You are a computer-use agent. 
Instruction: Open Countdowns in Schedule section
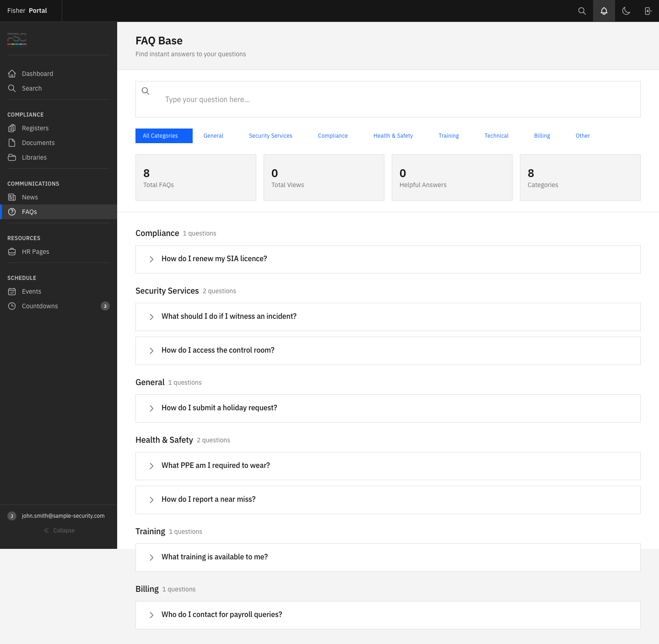coord(40,306)
